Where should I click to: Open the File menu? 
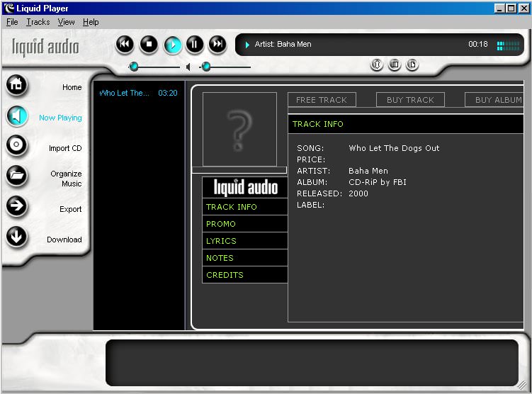[x=12, y=22]
